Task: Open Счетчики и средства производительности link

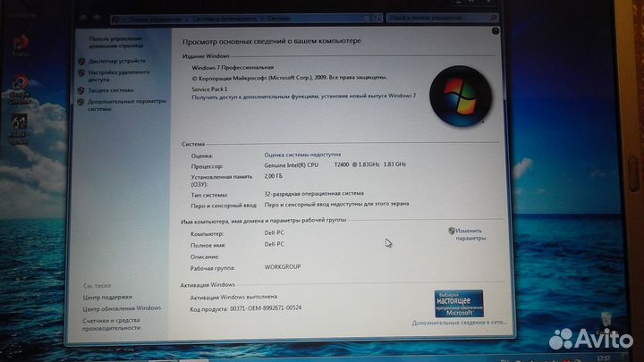Action: [111, 324]
